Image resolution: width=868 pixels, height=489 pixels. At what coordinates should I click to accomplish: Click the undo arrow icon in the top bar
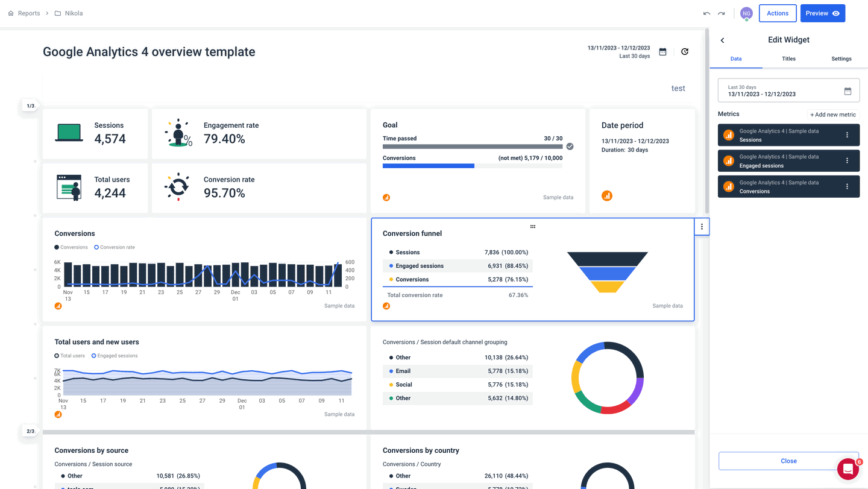[x=705, y=13]
